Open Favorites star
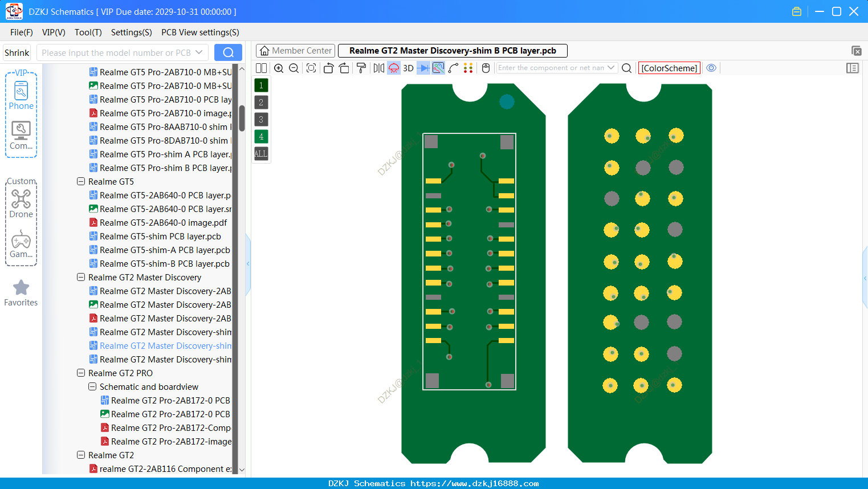Image resolution: width=868 pixels, height=489 pixels. pyautogui.click(x=21, y=292)
